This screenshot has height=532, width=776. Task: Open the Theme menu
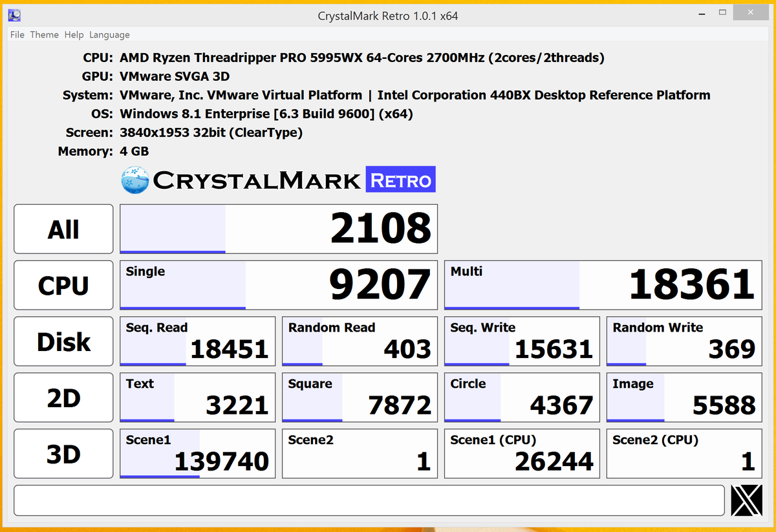[44, 35]
